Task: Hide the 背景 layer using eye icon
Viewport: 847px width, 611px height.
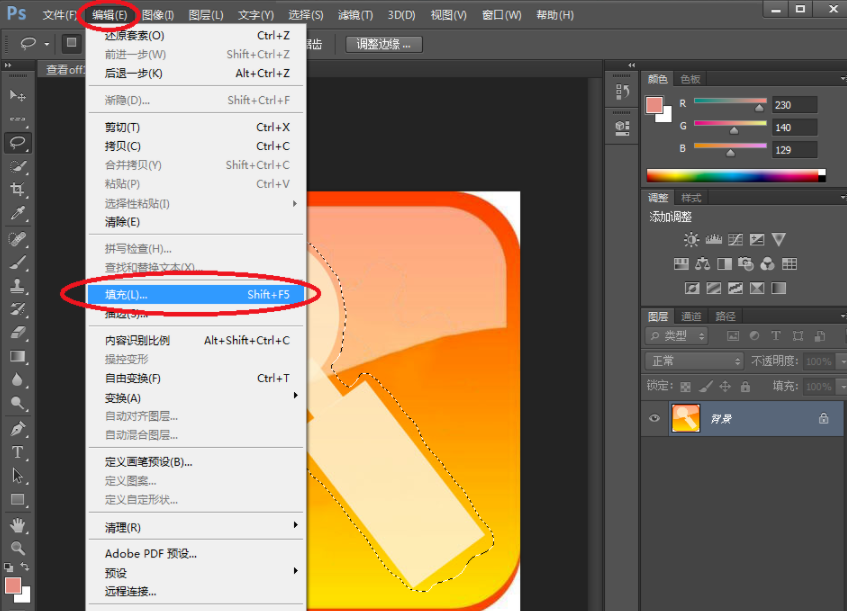Action: [655, 419]
